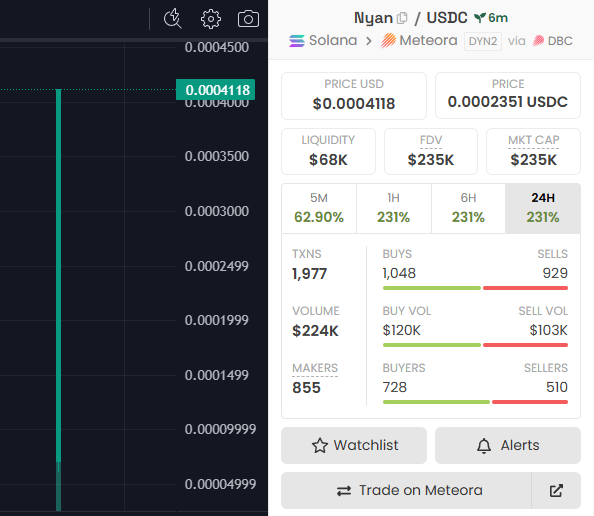Click the LIQUIDITY $68K box

coord(328,152)
